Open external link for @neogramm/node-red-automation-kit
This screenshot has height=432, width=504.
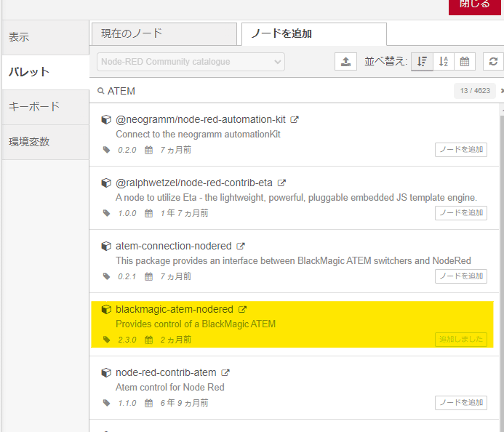point(295,119)
